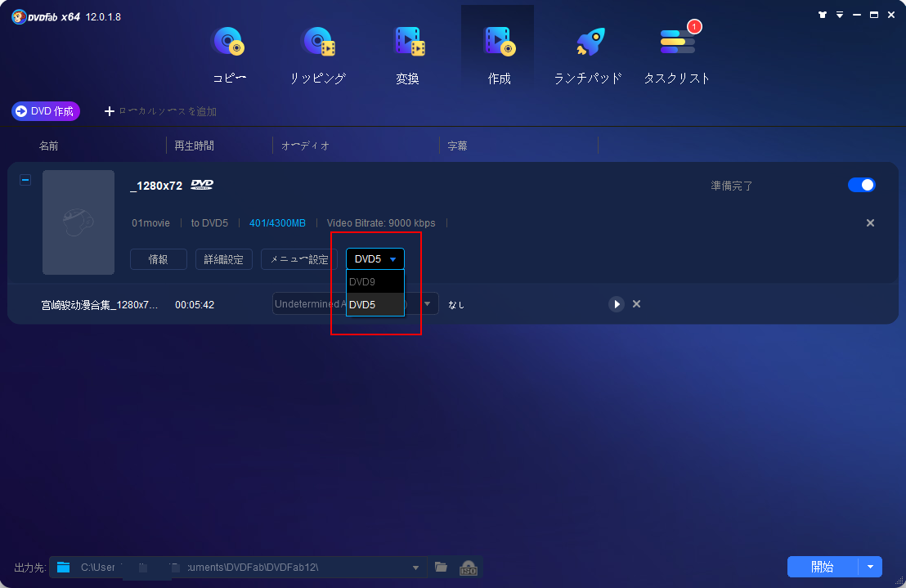Open the 情報 info button
Screen dimensions: 906x588
(159, 259)
